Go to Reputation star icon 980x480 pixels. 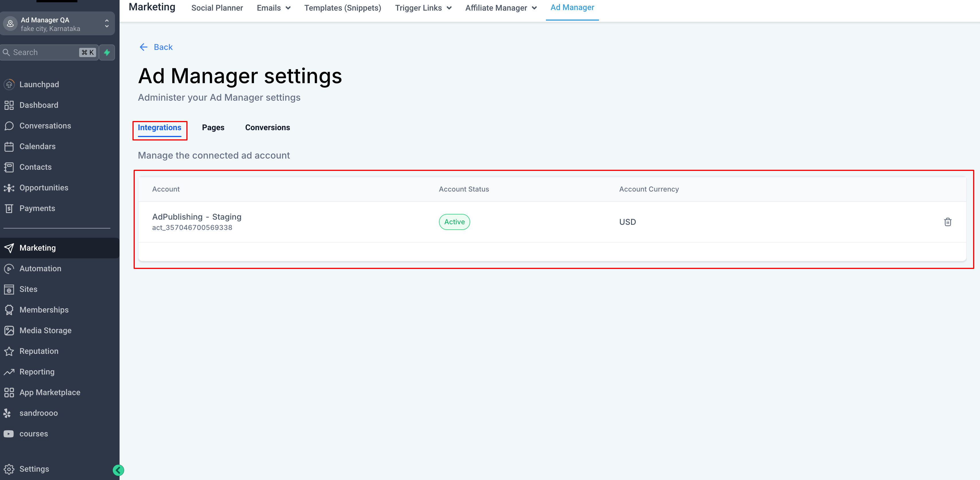point(9,351)
